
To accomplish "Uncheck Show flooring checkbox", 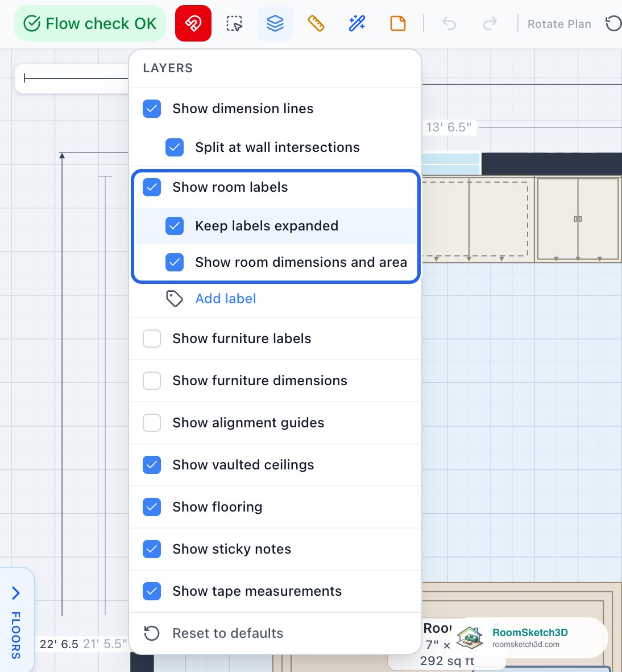I will click(152, 507).
